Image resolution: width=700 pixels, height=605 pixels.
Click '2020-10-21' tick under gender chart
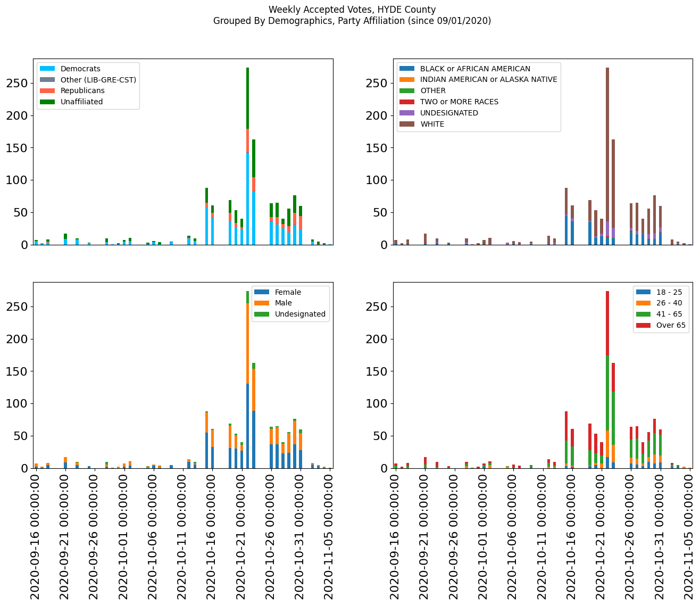pos(241,537)
